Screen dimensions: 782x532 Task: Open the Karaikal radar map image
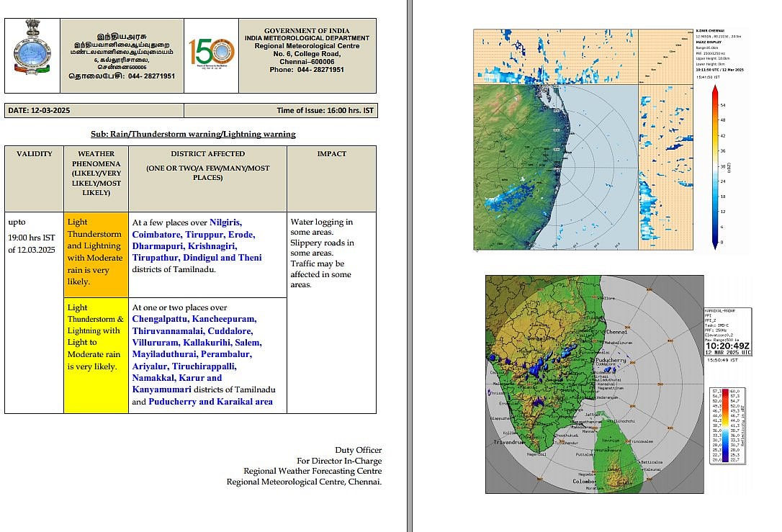click(594, 384)
